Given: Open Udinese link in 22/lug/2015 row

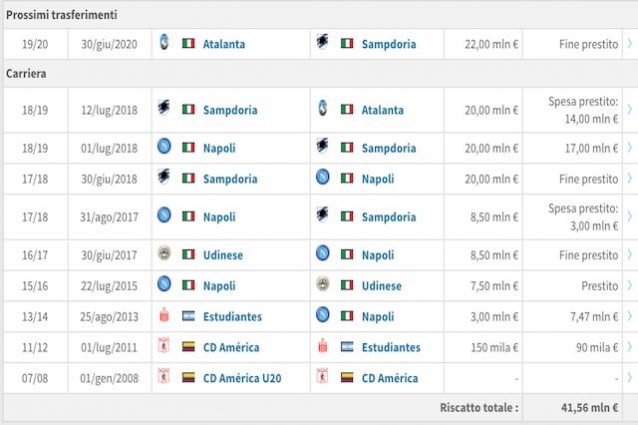Looking at the screenshot, I should (382, 286).
